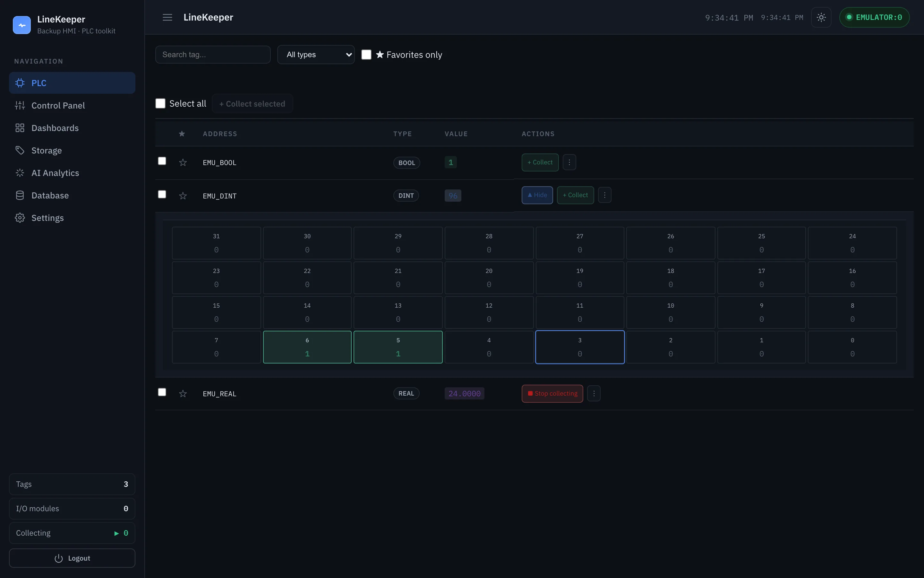
Task: Click the star column header icon
Action: pos(182,133)
